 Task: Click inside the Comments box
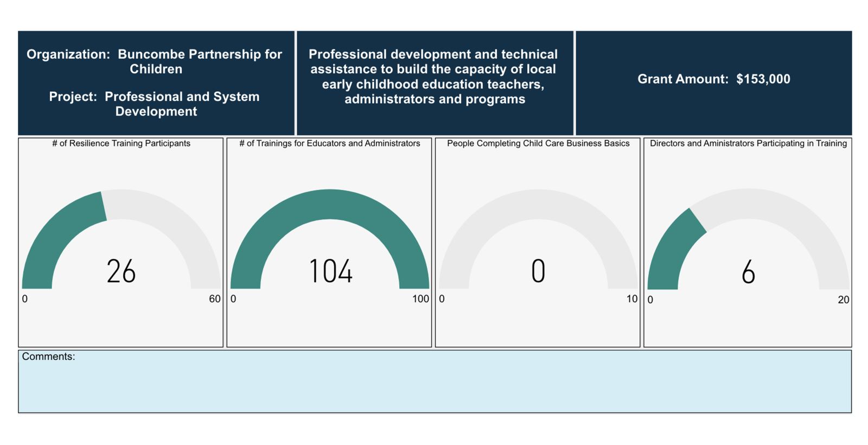pyautogui.click(x=435, y=382)
